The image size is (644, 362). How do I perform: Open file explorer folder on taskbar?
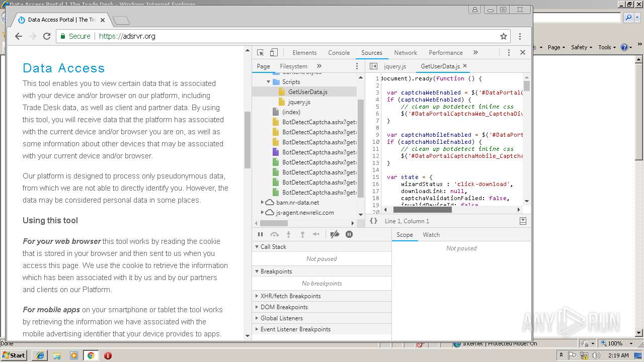[x=57, y=355]
